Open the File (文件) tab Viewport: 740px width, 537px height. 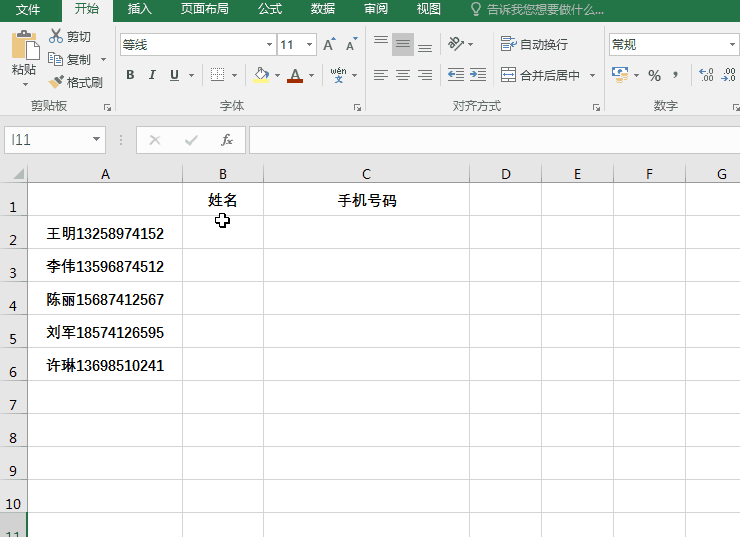(27, 9)
